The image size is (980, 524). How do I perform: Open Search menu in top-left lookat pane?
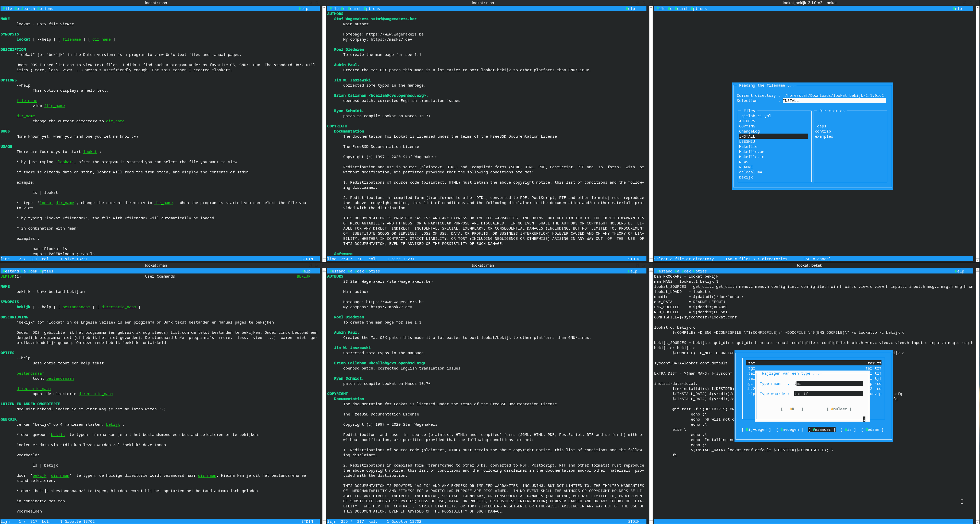point(28,9)
